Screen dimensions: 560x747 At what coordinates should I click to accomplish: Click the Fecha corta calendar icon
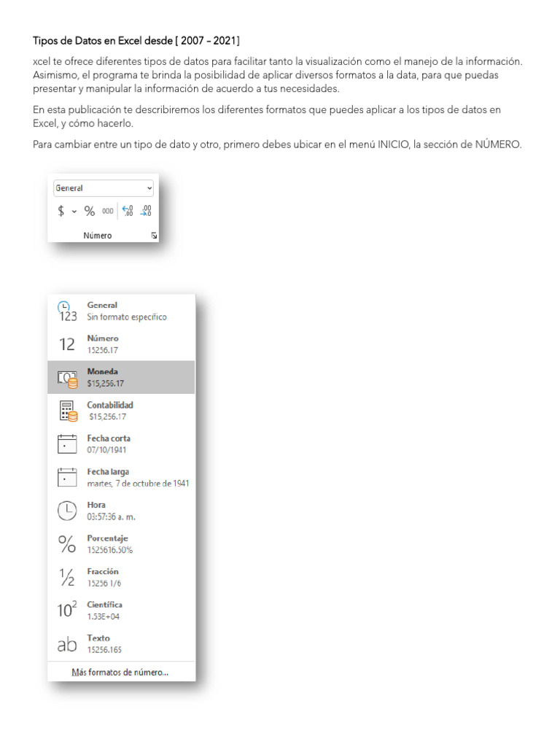click(x=67, y=444)
